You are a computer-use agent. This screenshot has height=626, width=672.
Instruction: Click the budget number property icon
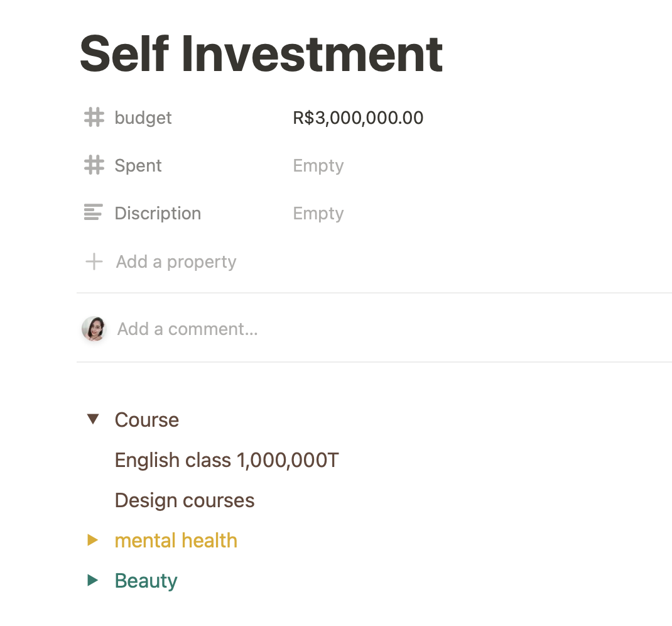click(x=94, y=118)
